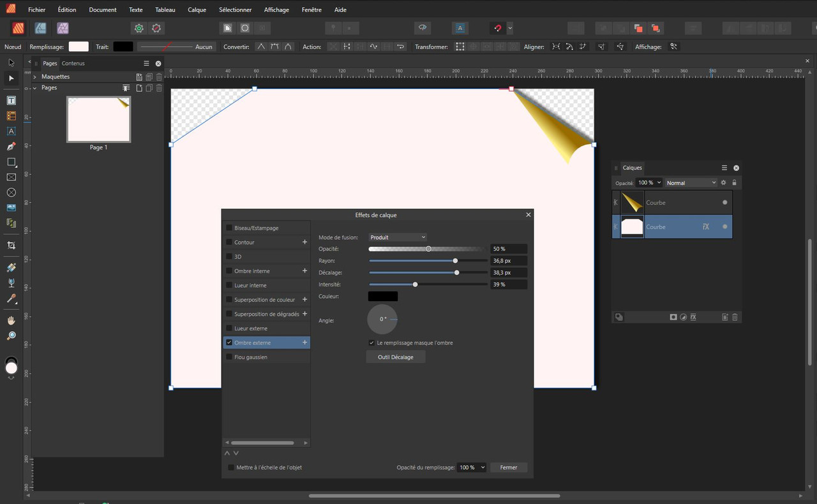Select the Pen tool in left toolbar
Image resolution: width=817 pixels, height=504 pixels.
tap(11, 146)
